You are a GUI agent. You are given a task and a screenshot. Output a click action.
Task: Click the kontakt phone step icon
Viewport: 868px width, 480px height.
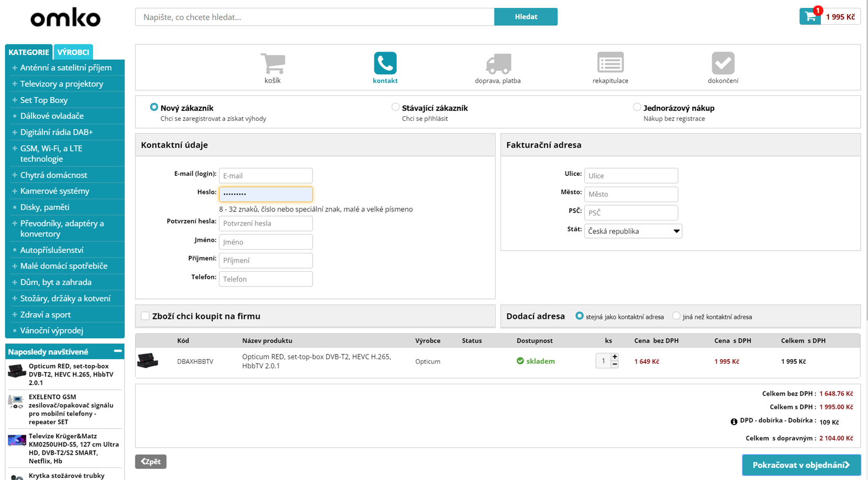(x=385, y=63)
